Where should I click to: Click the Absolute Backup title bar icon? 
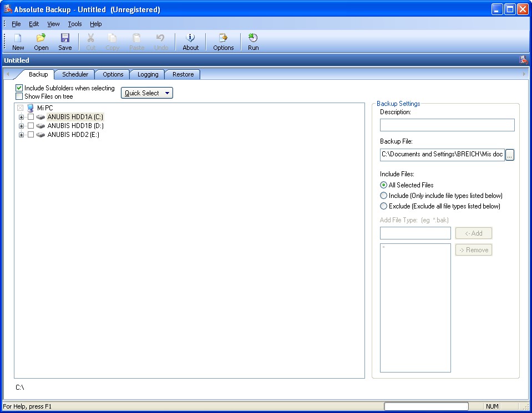click(x=8, y=9)
